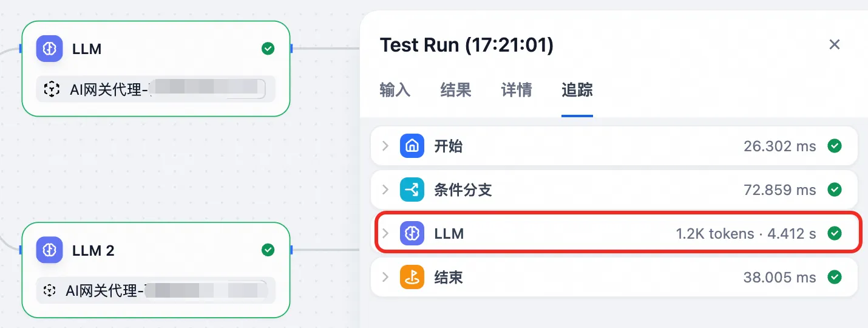Select the 追踪 tab
Viewport: 868px width, 328px height.
click(577, 91)
